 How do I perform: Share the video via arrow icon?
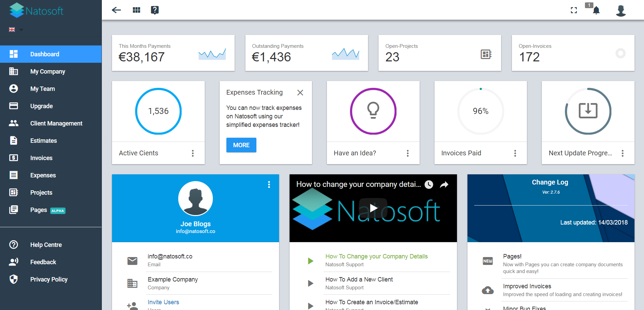pos(444,184)
